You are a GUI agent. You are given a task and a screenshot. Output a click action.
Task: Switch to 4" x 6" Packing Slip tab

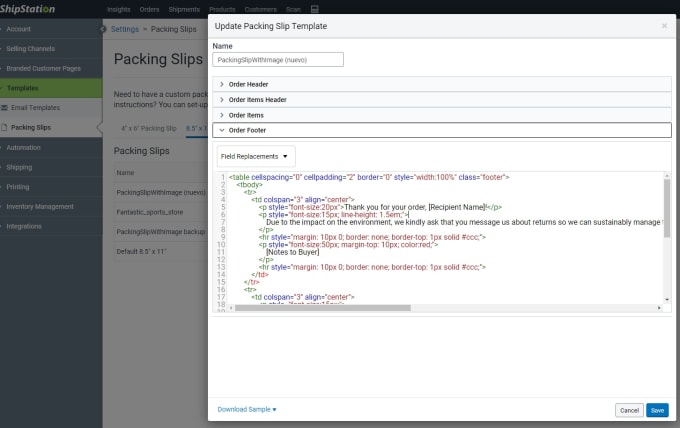click(149, 128)
